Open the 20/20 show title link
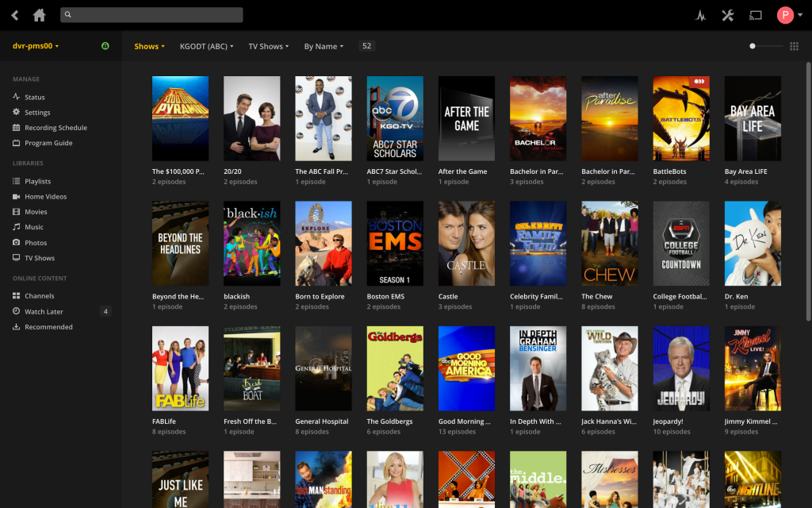The image size is (812, 508). tap(232, 171)
